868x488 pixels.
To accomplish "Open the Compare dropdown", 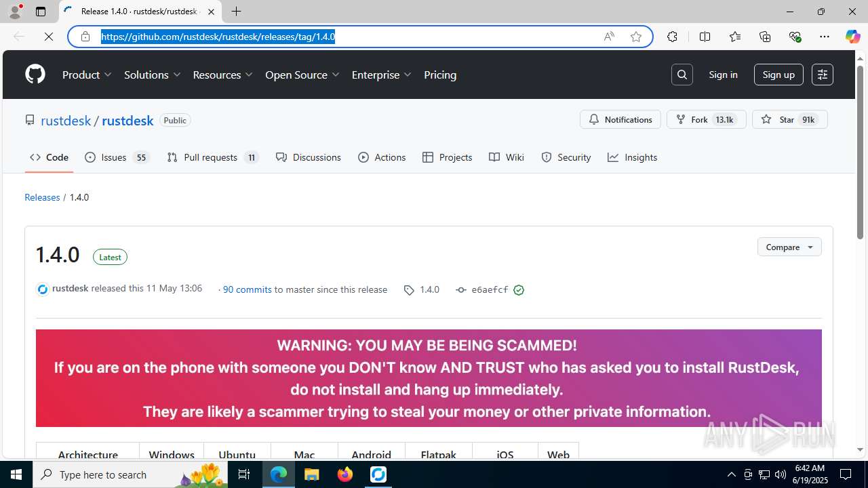I will point(789,247).
